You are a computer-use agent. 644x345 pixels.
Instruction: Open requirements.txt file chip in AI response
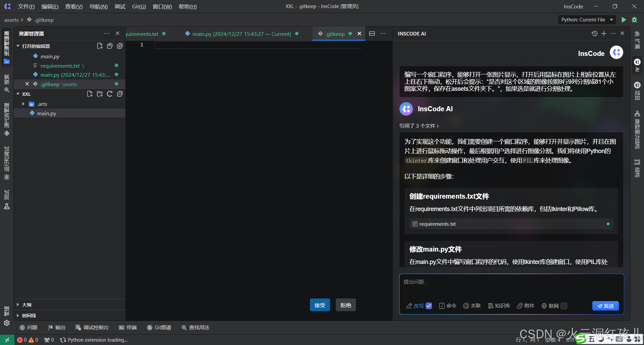511,224
